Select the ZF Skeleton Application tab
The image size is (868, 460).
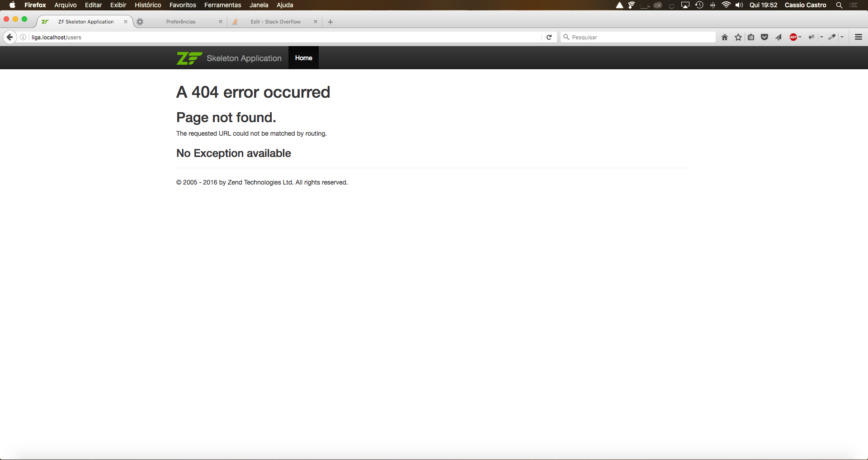85,22
